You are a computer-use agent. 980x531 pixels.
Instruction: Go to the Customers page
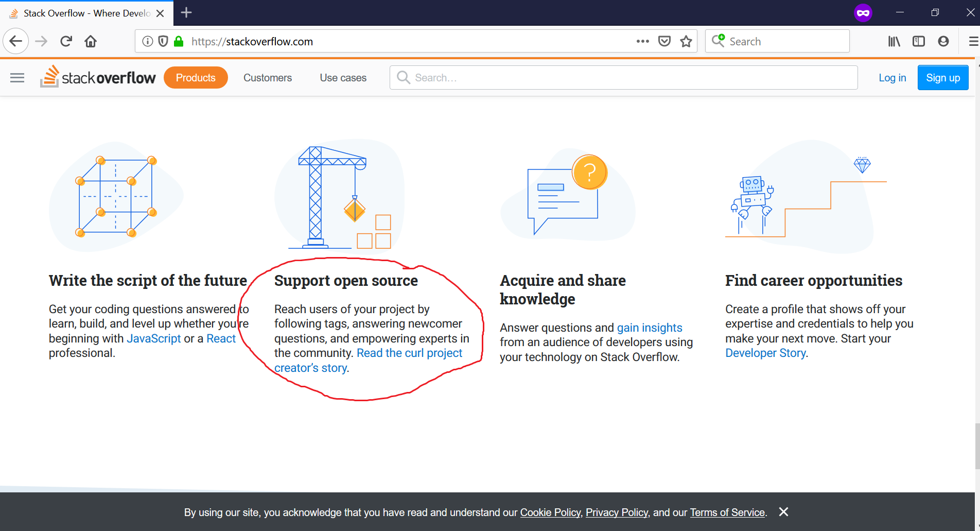(267, 78)
